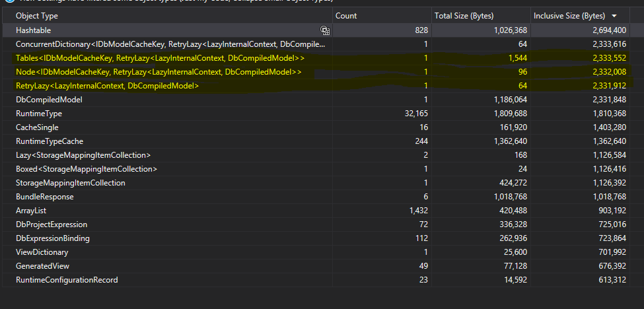
Task: Click the sort arrow on Inclusive Size column
Action: click(614, 16)
